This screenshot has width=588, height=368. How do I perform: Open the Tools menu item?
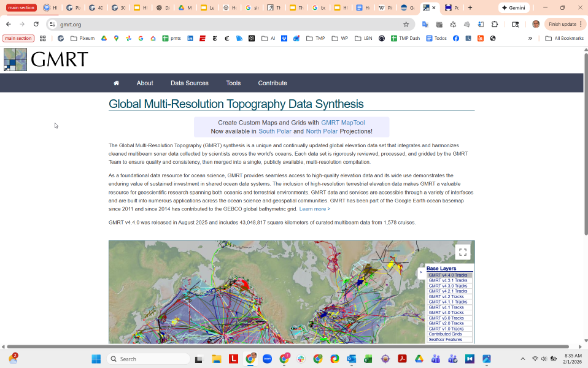tap(233, 83)
